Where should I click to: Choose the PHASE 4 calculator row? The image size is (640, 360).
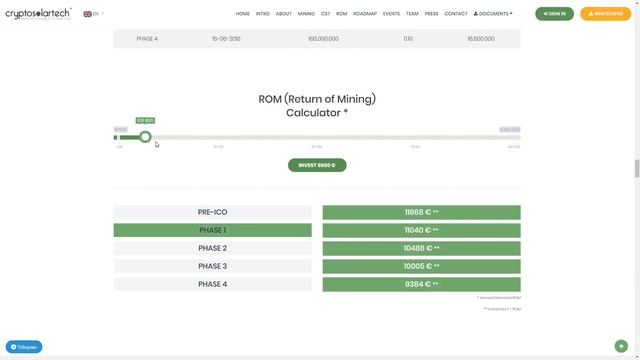[213, 284]
